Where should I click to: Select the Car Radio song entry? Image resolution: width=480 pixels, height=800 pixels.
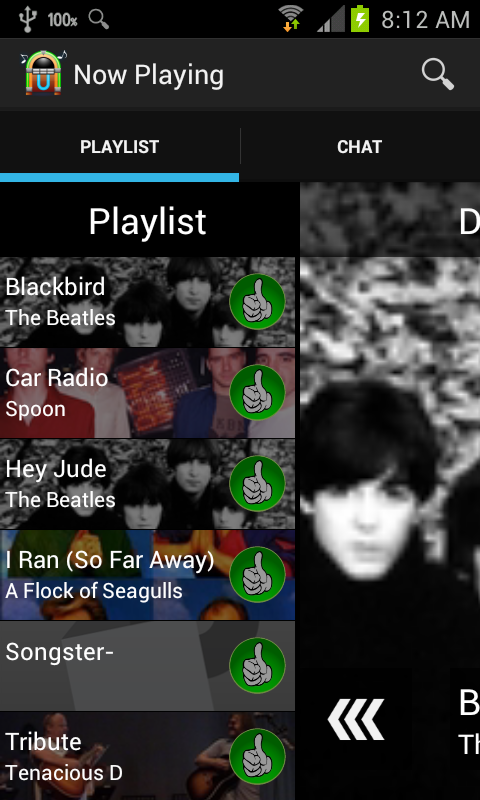coord(147,393)
